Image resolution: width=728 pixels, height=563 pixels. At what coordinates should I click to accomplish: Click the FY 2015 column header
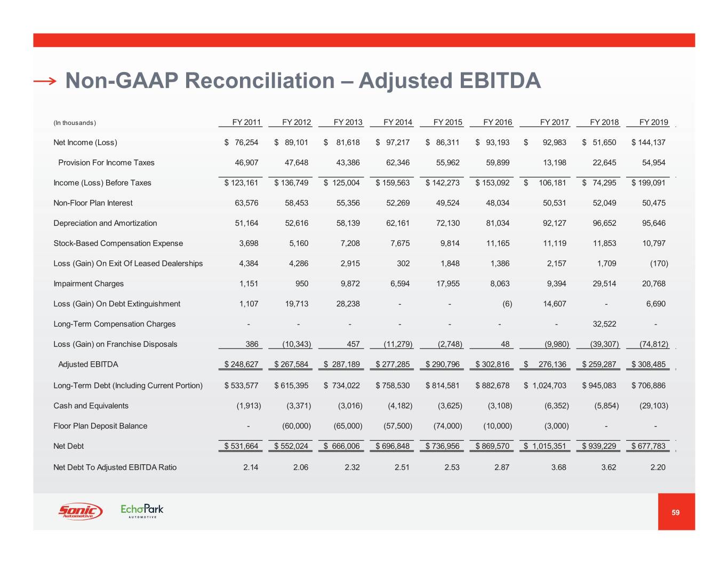click(x=447, y=122)
